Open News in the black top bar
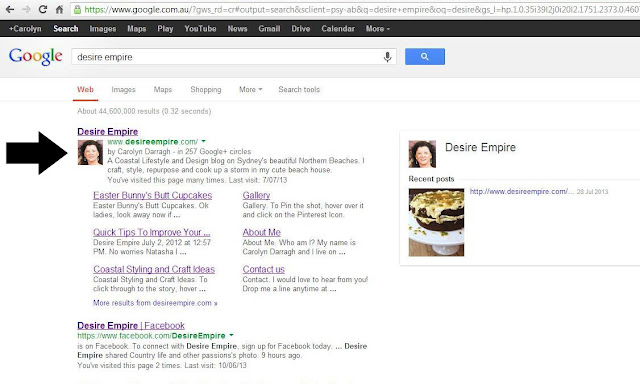This screenshot has height=384, width=640. pos(237,29)
